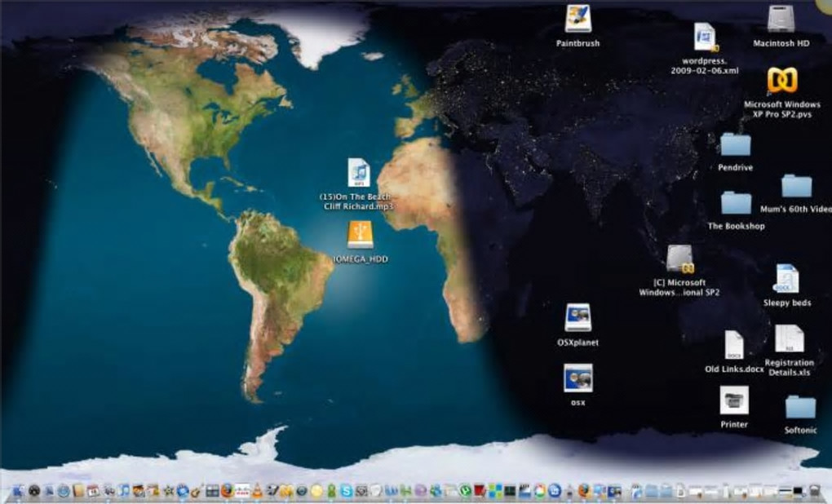Select the Softonic folder

800,407
